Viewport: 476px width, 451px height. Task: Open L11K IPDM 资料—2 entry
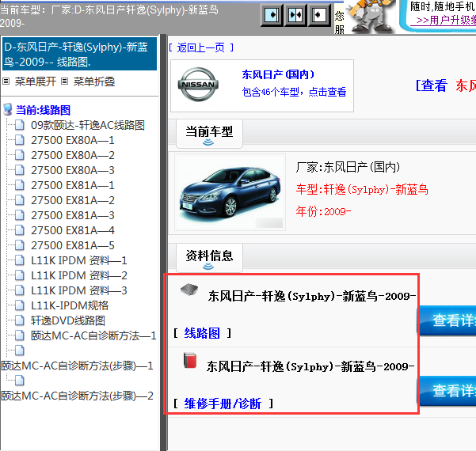(79, 275)
